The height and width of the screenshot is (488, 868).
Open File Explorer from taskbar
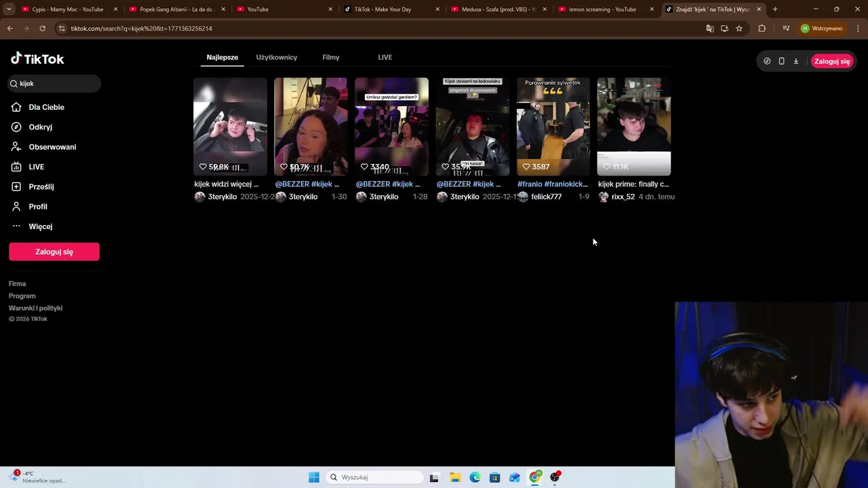(455, 477)
